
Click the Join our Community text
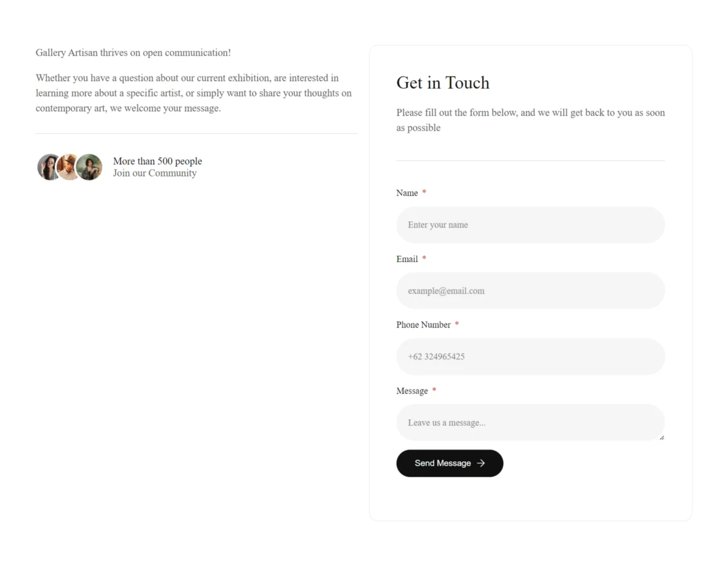pos(155,173)
